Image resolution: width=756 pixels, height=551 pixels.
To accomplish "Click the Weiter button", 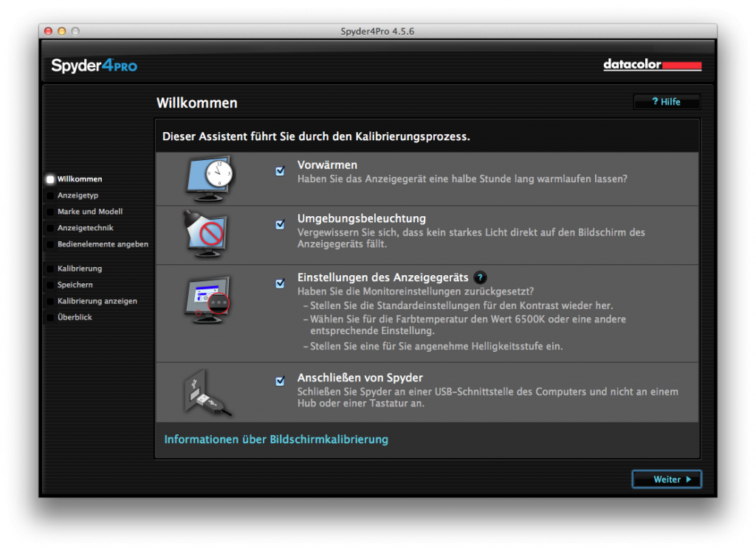I will (x=666, y=479).
